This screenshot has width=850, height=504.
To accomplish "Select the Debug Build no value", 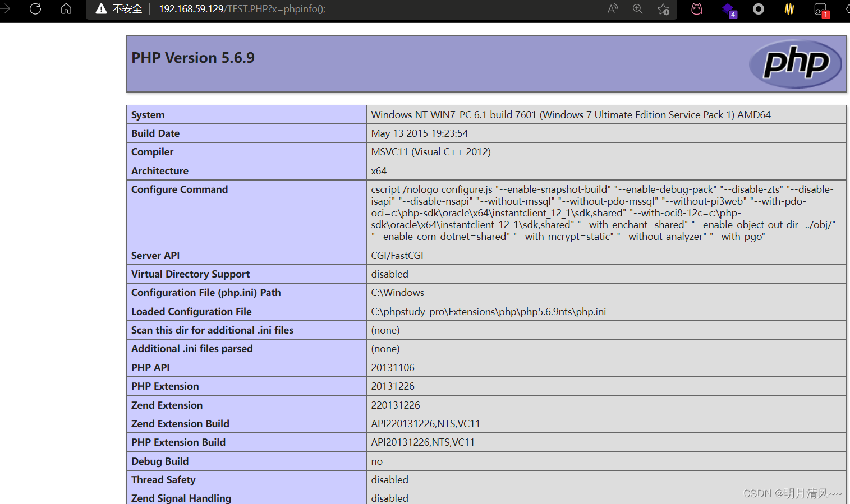I will (376, 461).
